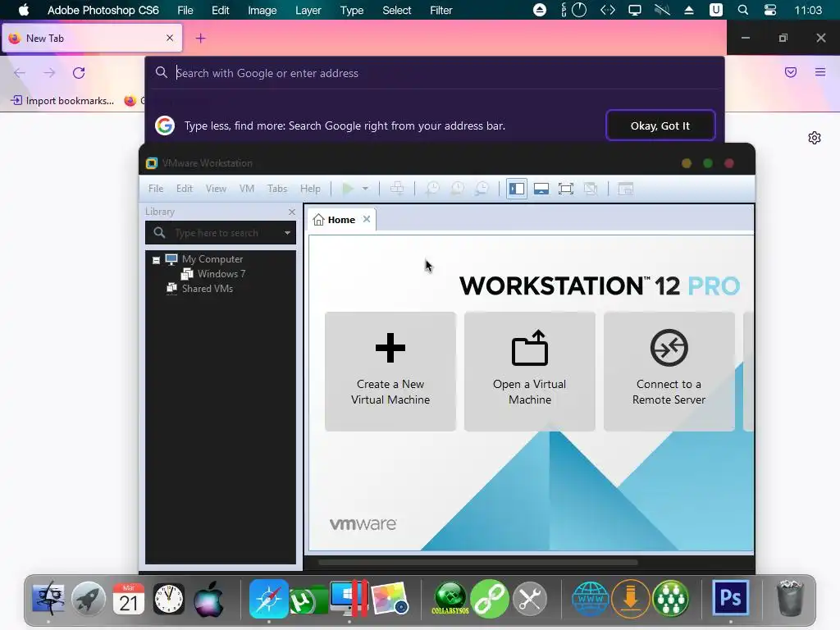Open the Library search dropdown arrow
Viewport: 840px width, 630px height.
pyautogui.click(x=288, y=233)
